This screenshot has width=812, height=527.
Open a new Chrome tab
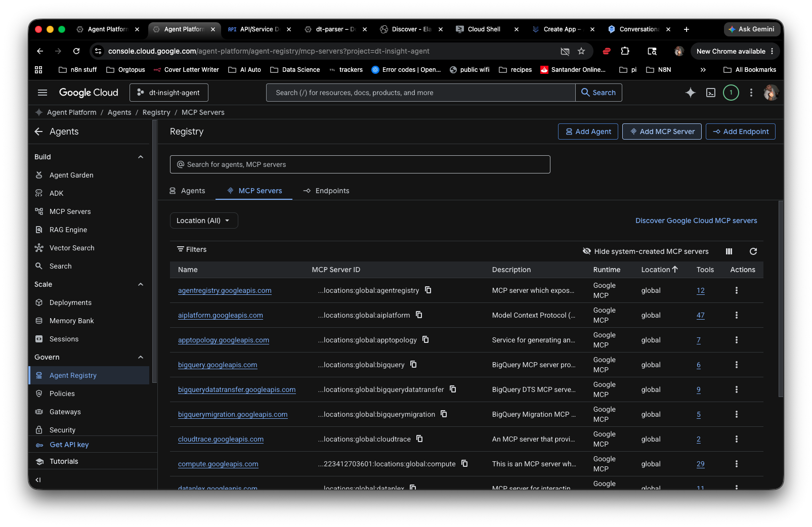[x=686, y=29]
